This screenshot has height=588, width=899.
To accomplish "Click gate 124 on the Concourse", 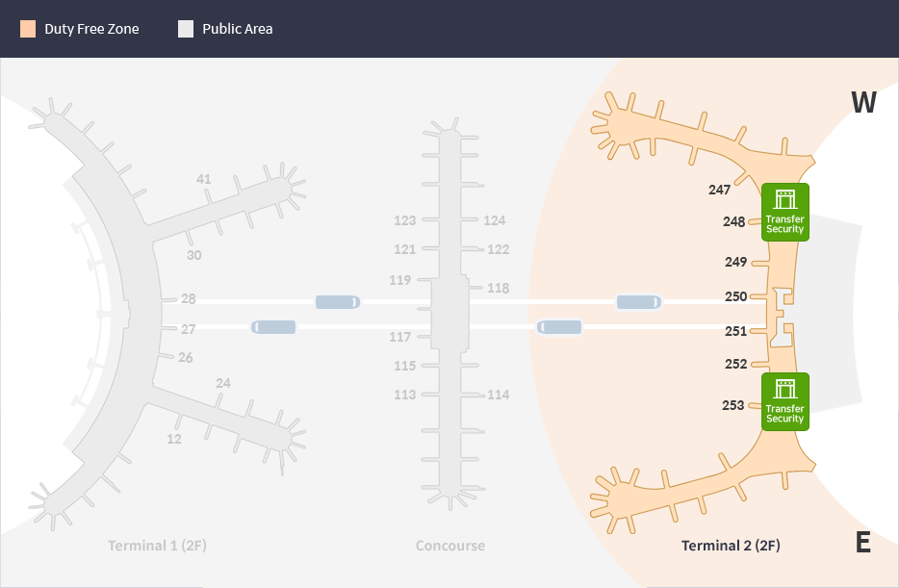I will tap(495, 220).
